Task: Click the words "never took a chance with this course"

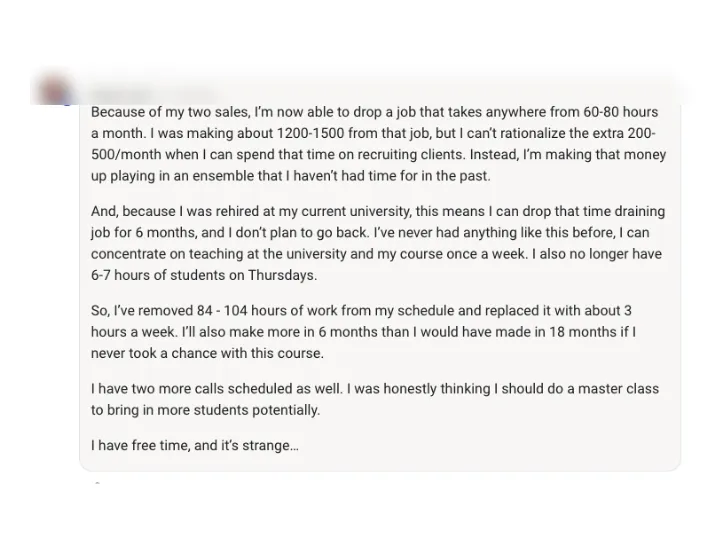Action: point(207,354)
